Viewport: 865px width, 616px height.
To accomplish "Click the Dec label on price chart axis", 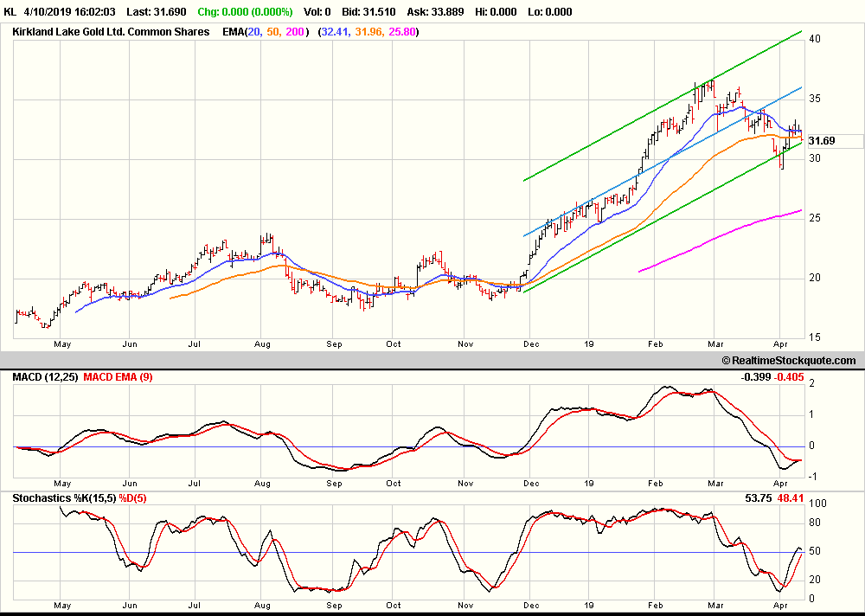I will pyautogui.click(x=531, y=344).
